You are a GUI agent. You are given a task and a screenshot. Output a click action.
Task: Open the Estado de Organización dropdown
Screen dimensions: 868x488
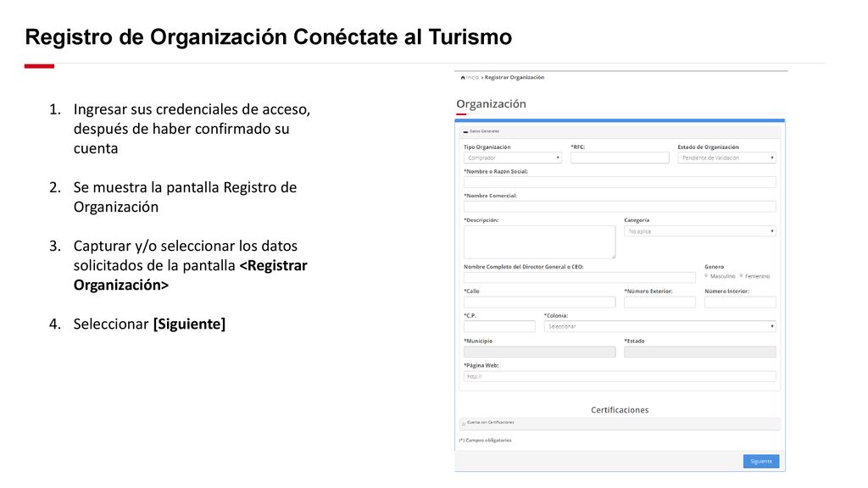(726, 158)
